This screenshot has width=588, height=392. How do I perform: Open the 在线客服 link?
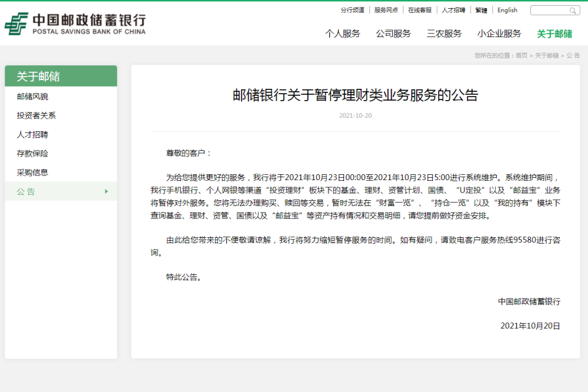(420, 10)
